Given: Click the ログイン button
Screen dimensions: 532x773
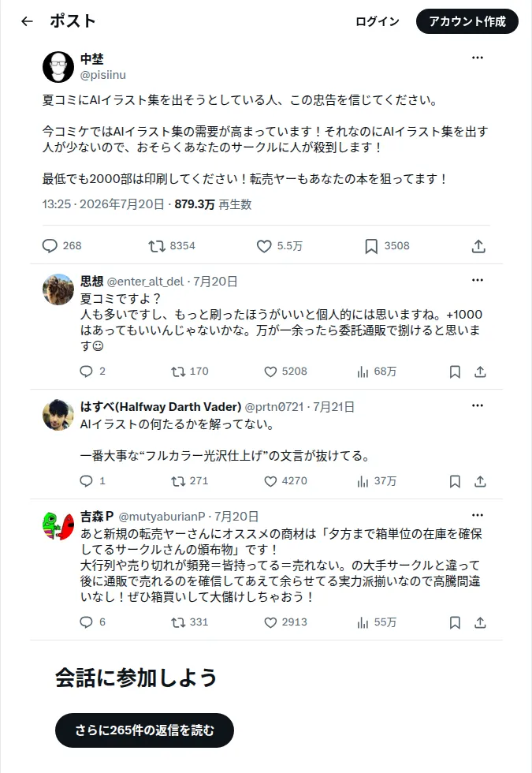Looking at the screenshot, I should coord(378,21).
